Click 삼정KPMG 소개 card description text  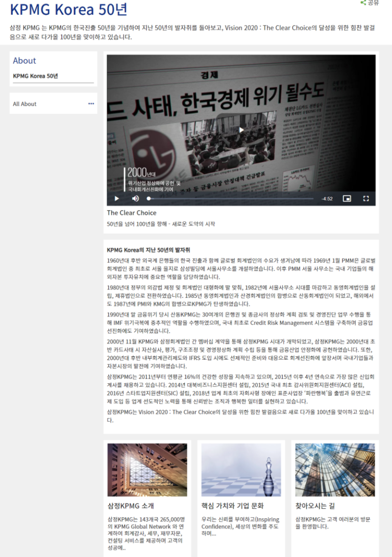(x=146, y=533)
